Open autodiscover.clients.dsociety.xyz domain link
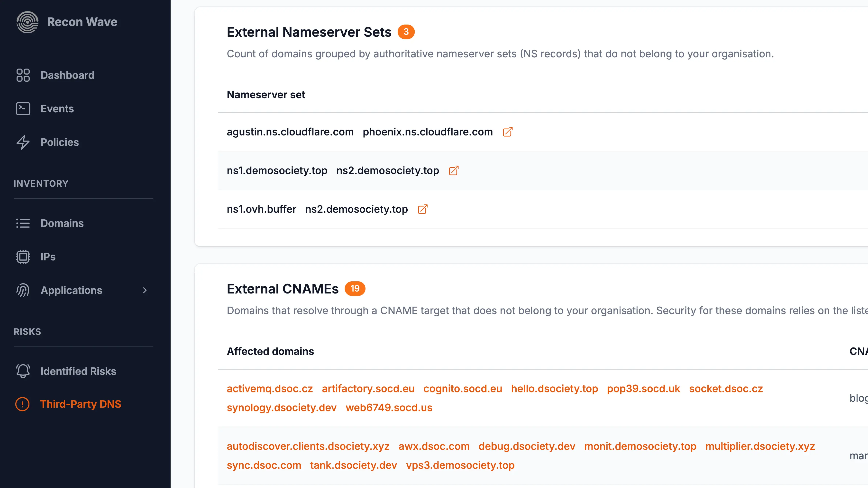 [x=308, y=446]
